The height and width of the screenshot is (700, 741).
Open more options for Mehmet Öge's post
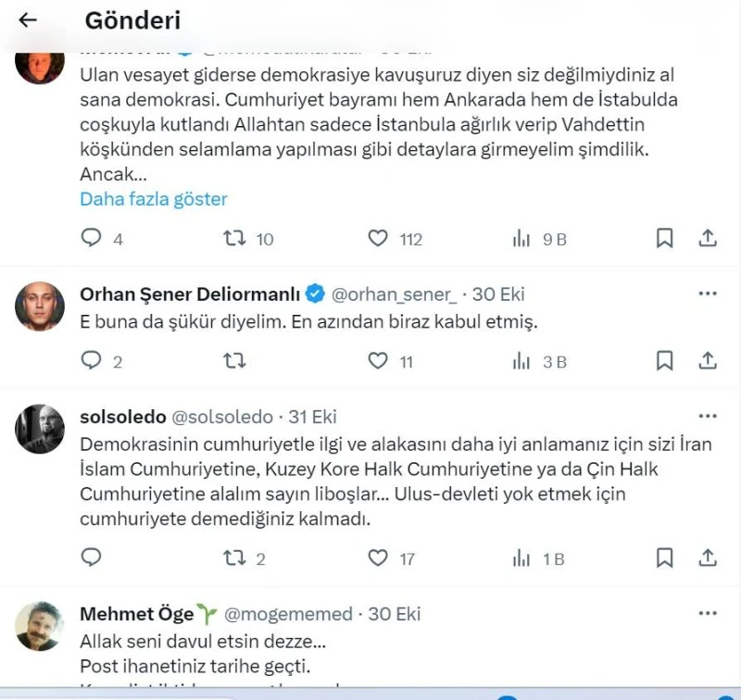pyautogui.click(x=708, y=613)
